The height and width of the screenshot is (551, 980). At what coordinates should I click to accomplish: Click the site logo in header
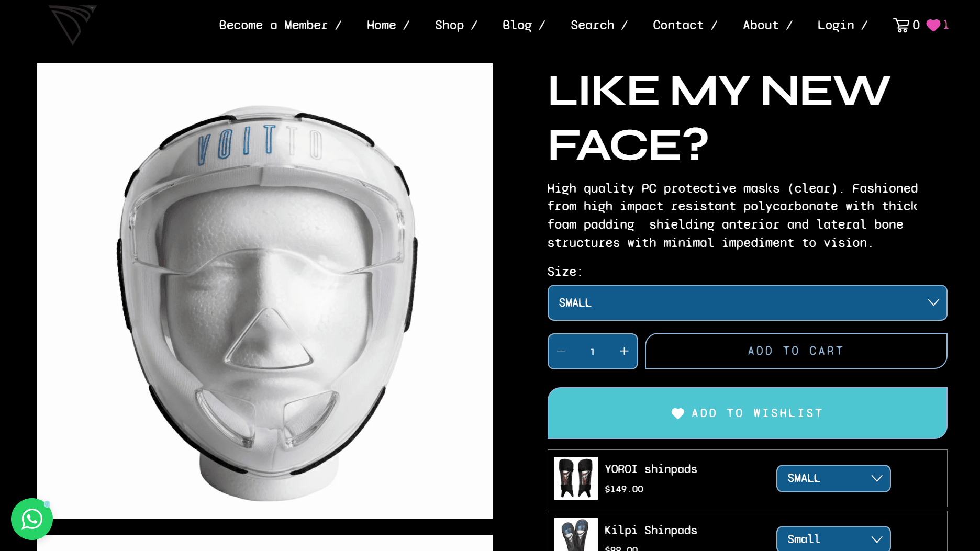click(73, 25)
